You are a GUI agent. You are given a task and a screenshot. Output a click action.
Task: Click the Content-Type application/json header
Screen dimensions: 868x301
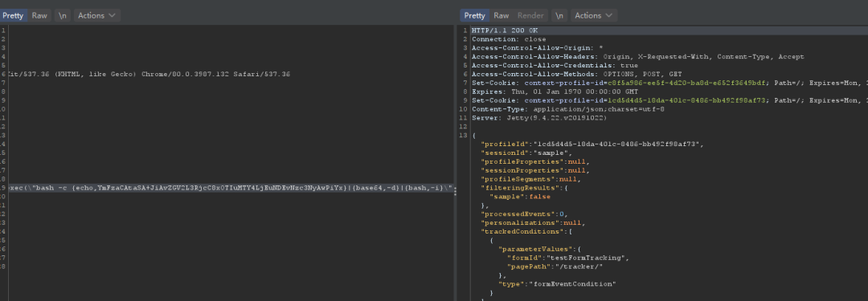(x=568, y=109)
